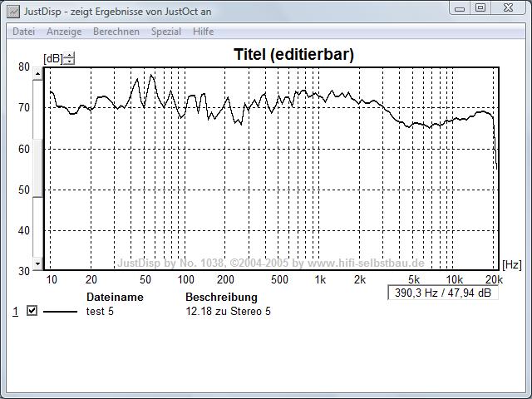The width and height of the screenshot is (532, 399).
Task: Open the Berechnen menu
Action: tap(116, 32)
